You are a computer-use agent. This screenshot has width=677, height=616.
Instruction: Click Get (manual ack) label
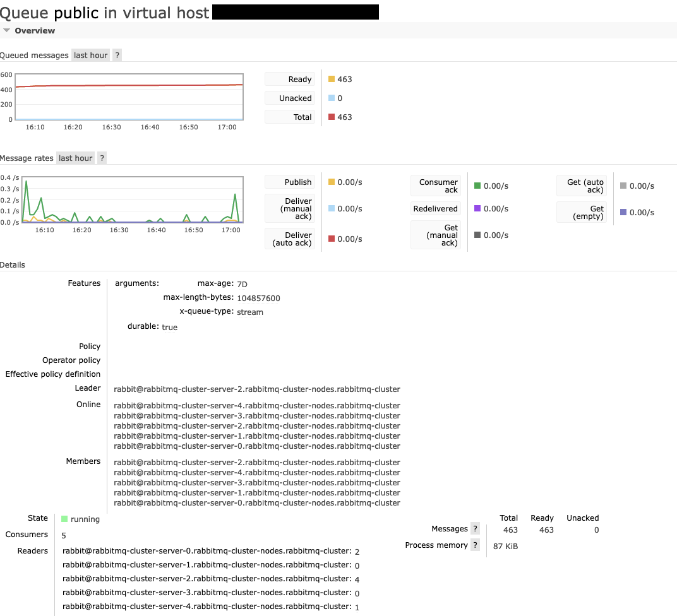tap(436, 235)
